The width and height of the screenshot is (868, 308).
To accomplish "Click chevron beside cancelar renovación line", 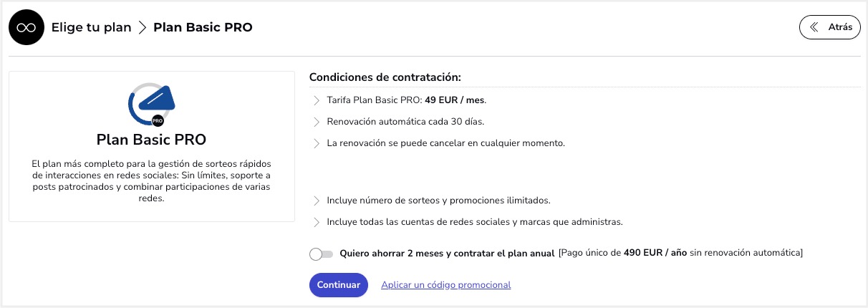I will pyautogui.click(x=317, y=143).
